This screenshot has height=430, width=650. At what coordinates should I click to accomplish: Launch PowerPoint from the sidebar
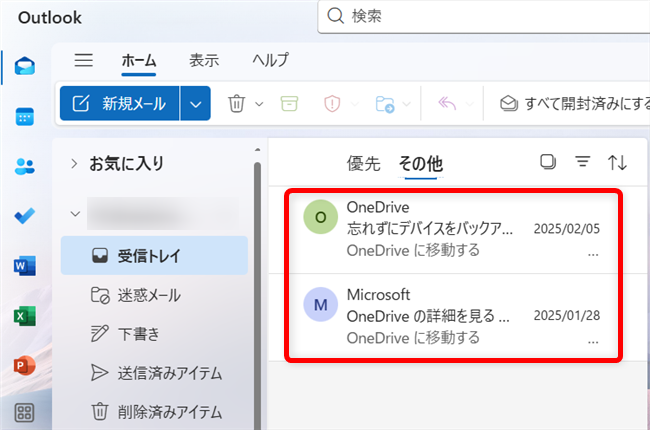[x=25, y=364]
